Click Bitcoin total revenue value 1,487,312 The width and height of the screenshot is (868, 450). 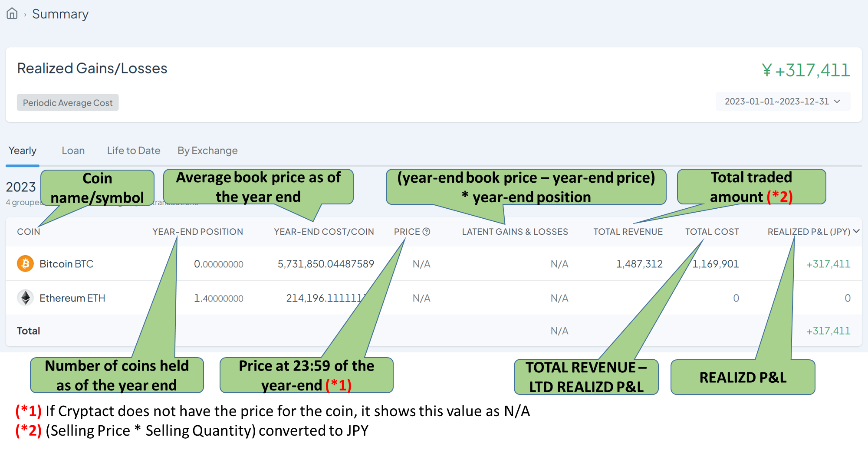(640, 264)
